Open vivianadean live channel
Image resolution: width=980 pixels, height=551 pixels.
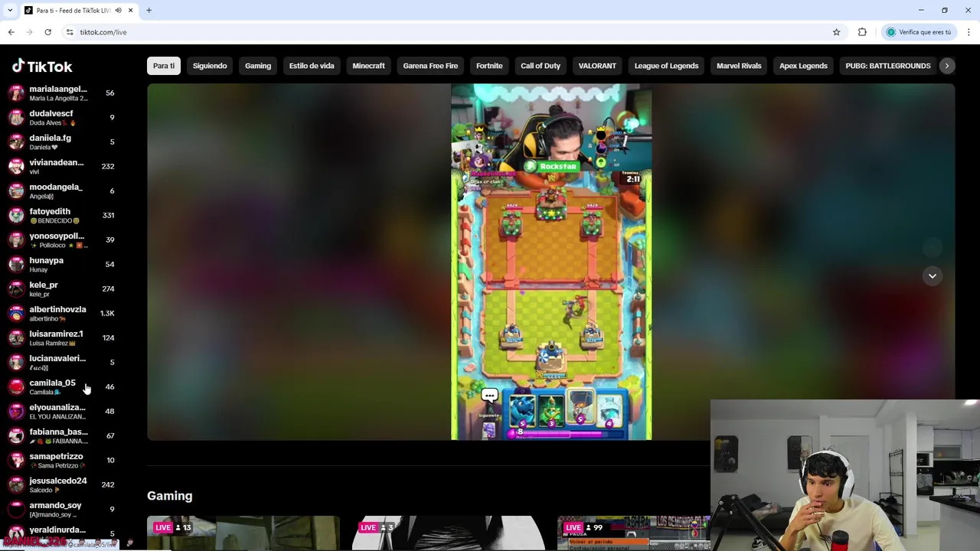[61, 167]
